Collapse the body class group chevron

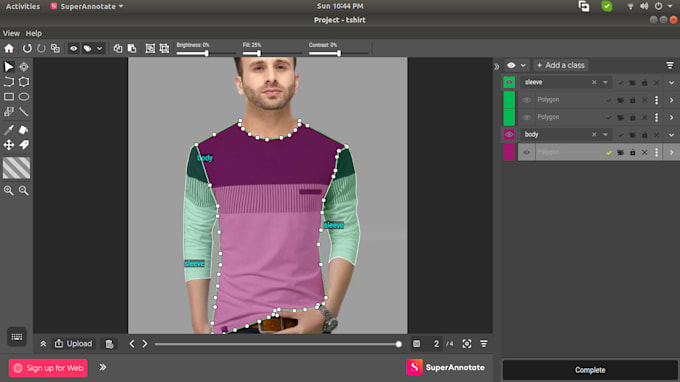(x=671, y=134)
